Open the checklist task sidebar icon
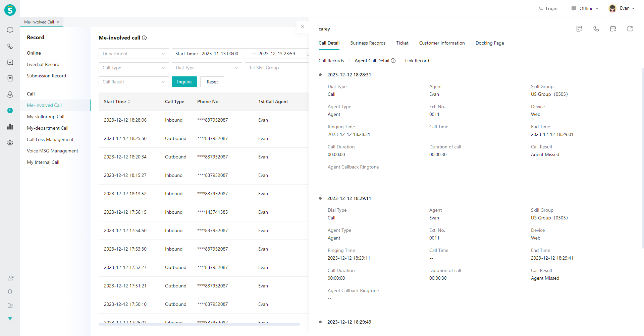 10,62
